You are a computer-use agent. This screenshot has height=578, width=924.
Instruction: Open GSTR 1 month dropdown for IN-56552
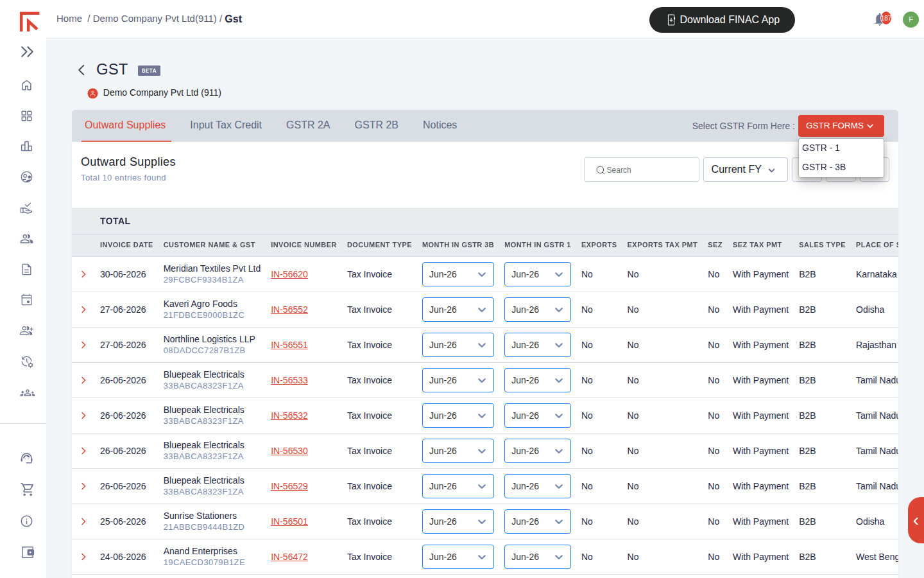pyautogui.click(x=537, y=310)
